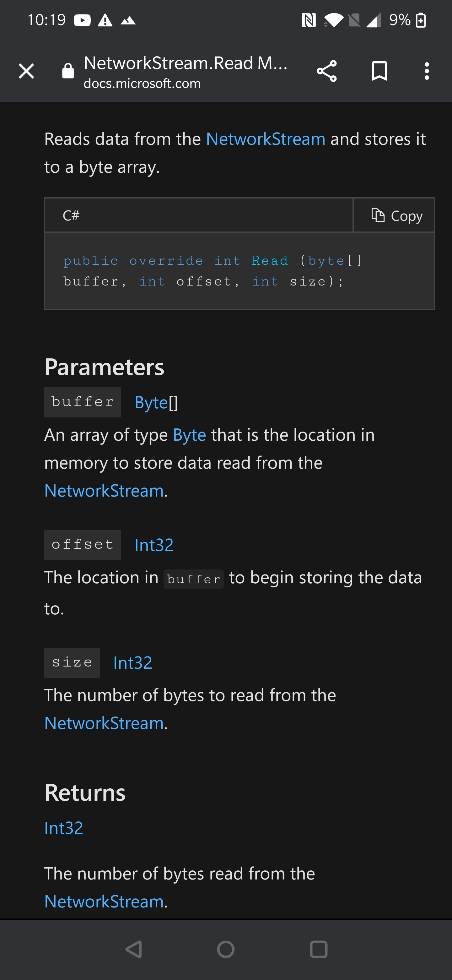Viewport: 452px width, 980px height.
Task: Tap the copy-document icon beside Copy
Action: pyautogui.click(x=378, y=215)
